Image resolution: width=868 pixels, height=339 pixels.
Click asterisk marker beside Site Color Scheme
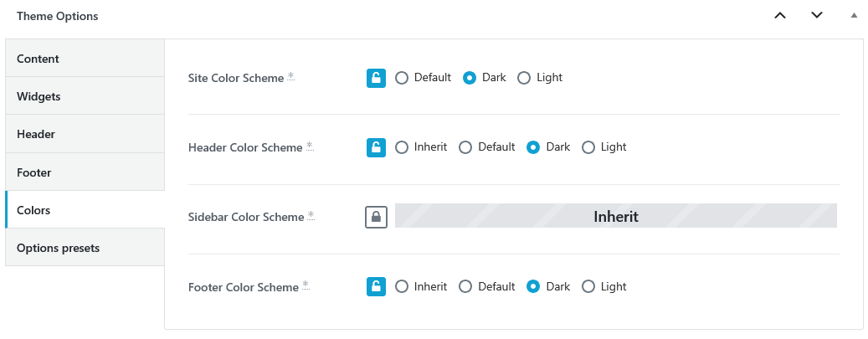coord(290,76)
